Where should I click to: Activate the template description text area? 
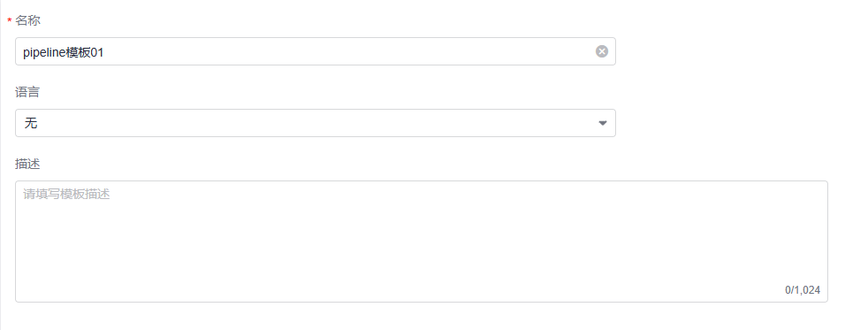[422, 242]
